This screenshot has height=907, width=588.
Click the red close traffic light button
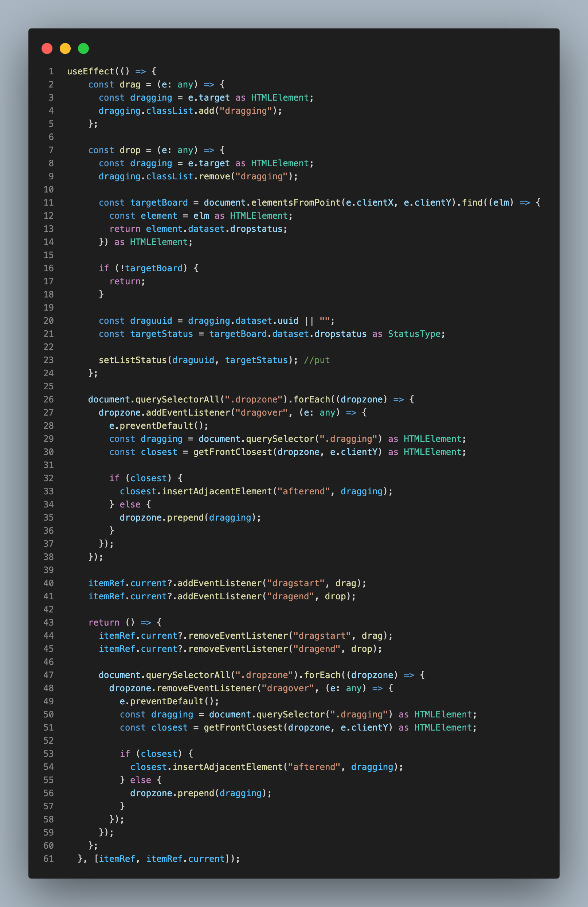47,49
